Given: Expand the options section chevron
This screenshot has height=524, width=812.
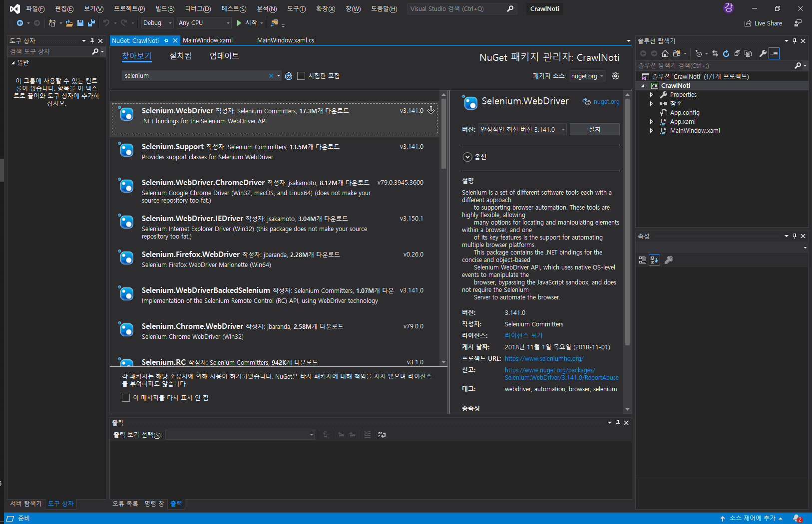Looking at the screenshot, I should tap(467, 157).
